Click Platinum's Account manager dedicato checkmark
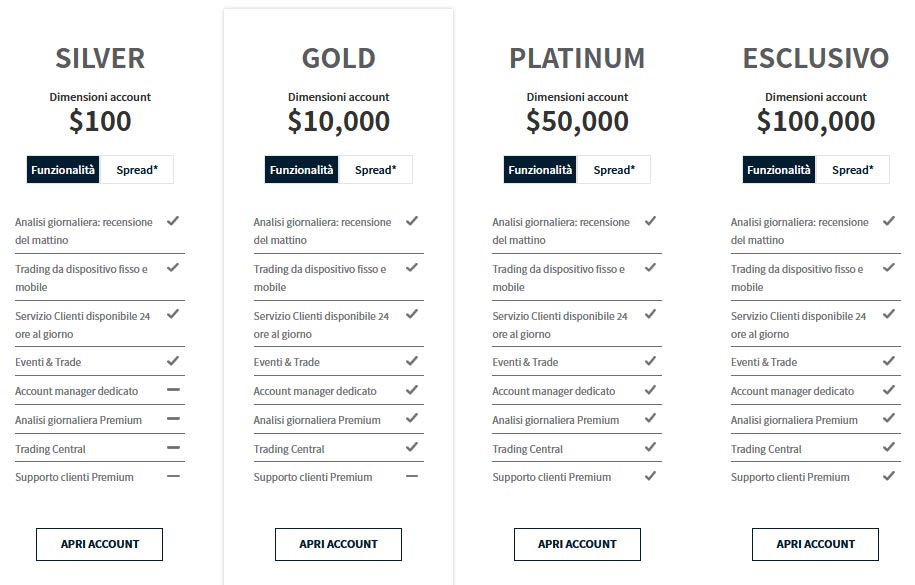 point(651,390)
